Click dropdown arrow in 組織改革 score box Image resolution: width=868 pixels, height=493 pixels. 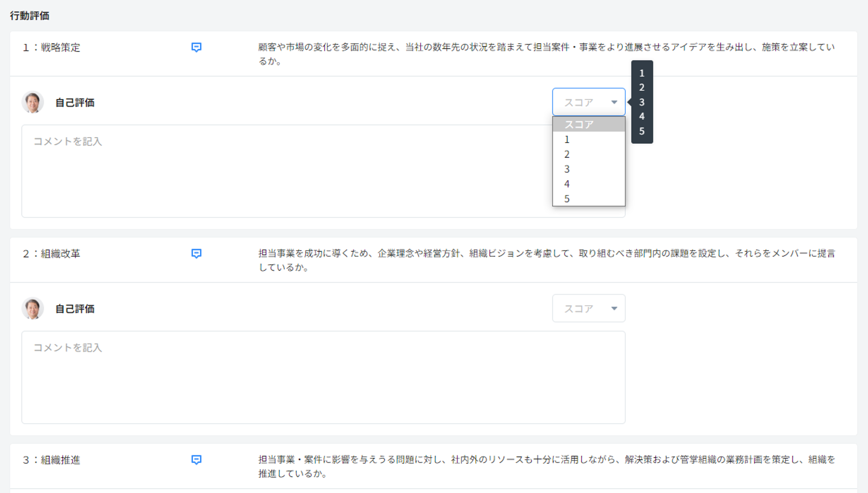pyautogui.click(x=614, y=308)
